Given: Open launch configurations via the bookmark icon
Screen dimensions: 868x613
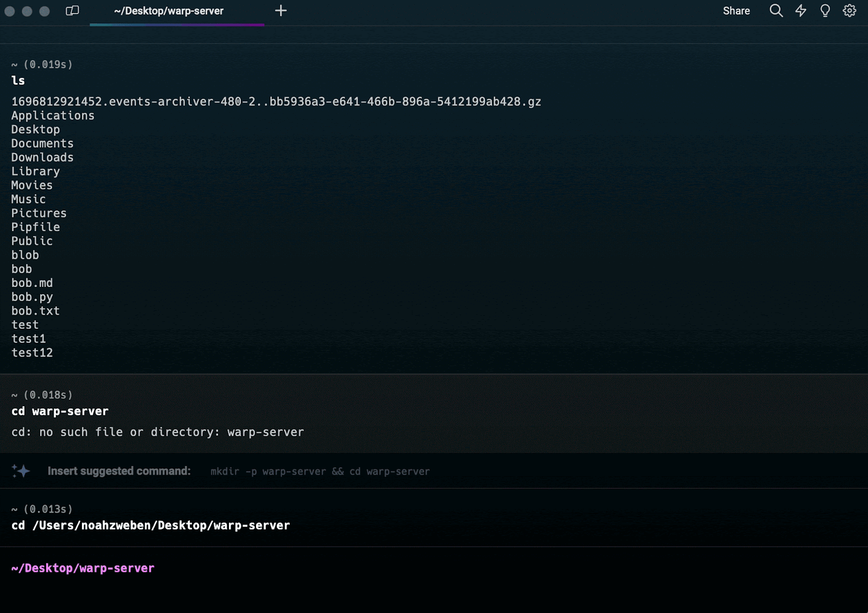Looking at the screenshot, I should (x=72, y=10).
